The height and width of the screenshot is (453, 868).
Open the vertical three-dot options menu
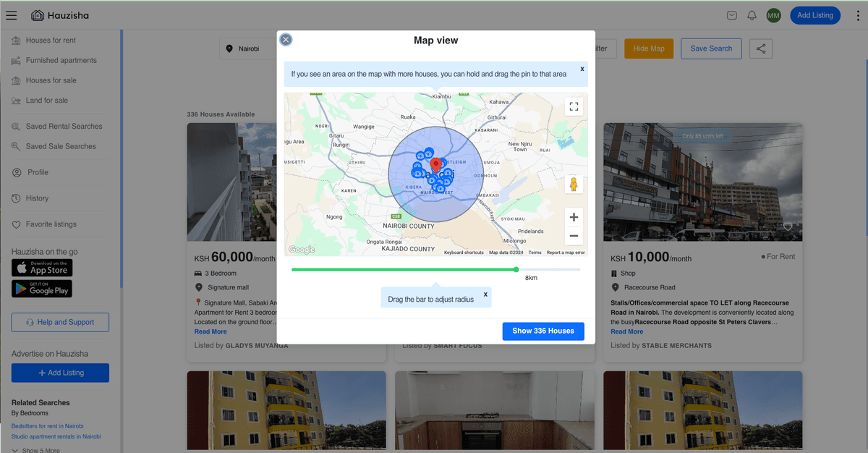click(858, 15)
